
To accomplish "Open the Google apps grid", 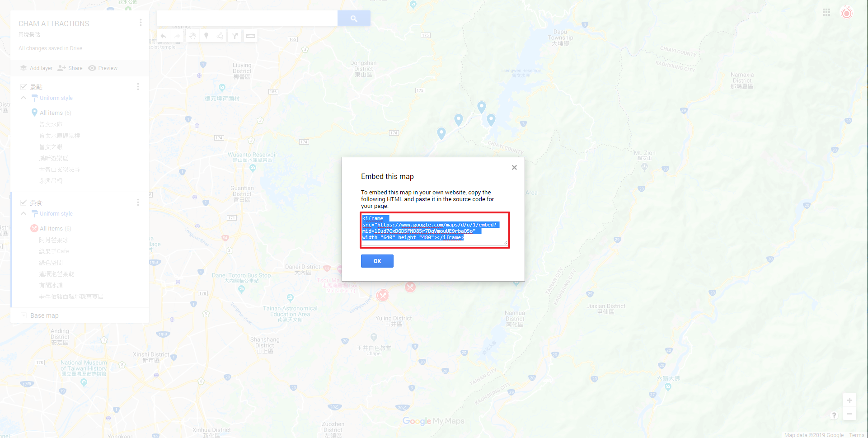I will point(826,13).
